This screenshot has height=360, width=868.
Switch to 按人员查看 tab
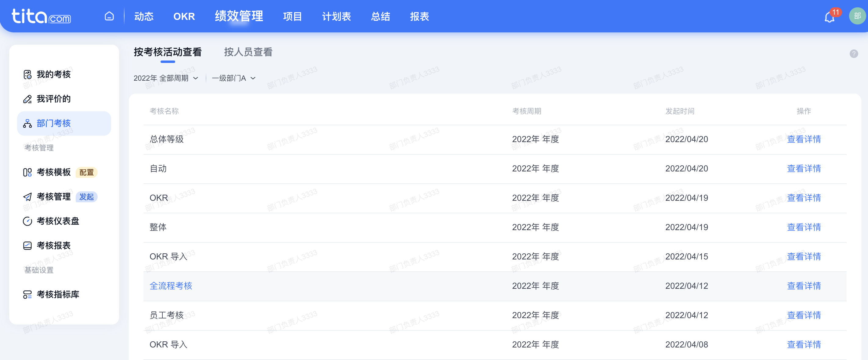coord(248,52)
